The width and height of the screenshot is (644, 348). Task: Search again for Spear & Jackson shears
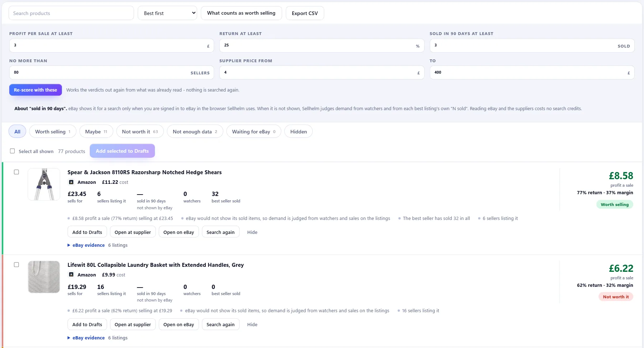pos(220,232)
